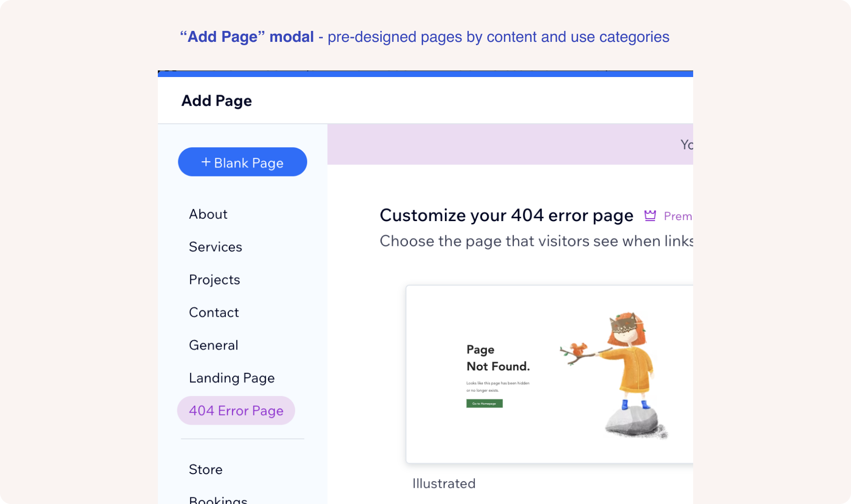Open the Store category
The image size is (851, 504).
(x=205, y=470)
